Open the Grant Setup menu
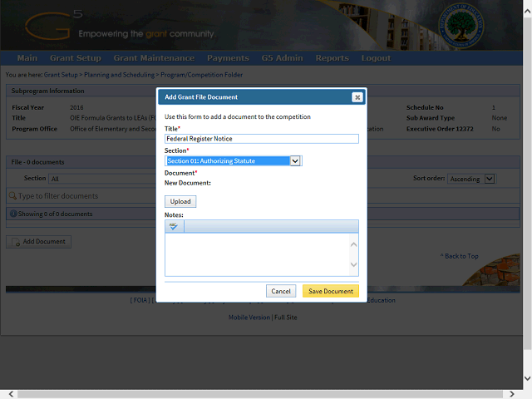 pos(76,58)
